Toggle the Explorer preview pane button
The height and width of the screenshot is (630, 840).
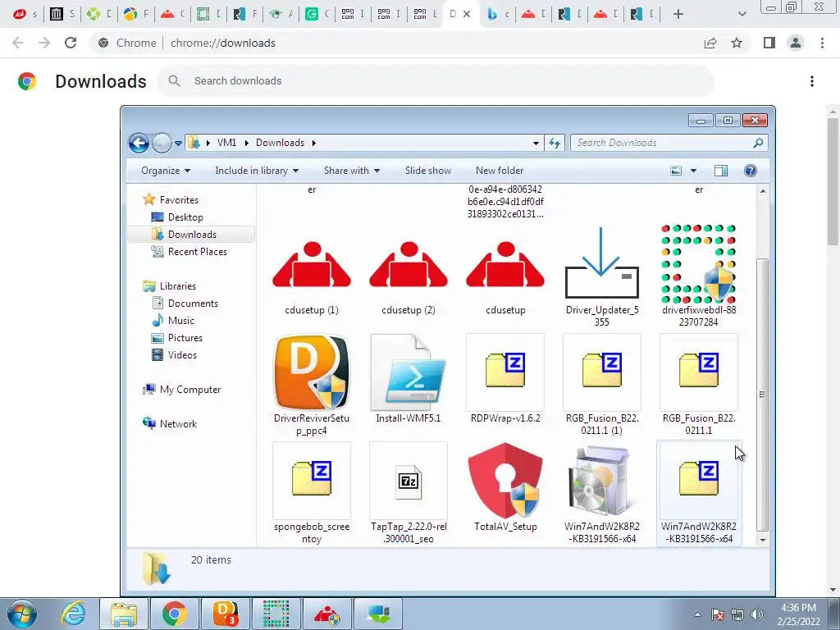click(x=720, y=171)
